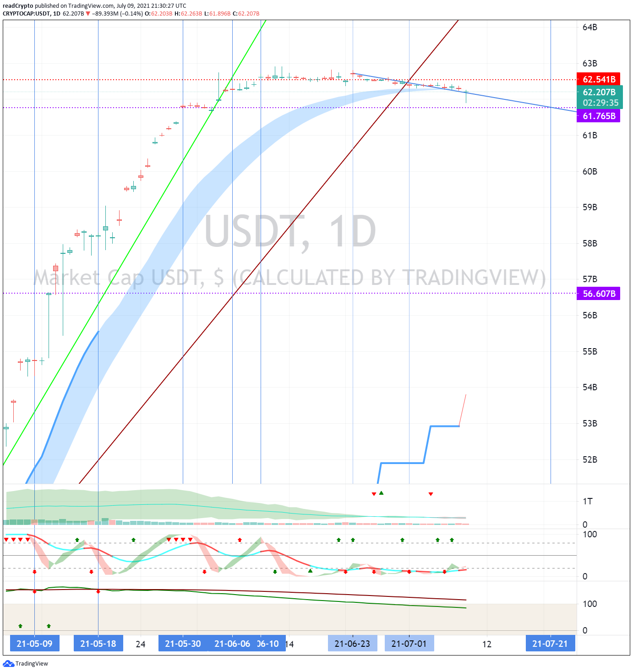Viewport: 633px width, 672px height.
Task: Click the TradingView text beside the logo
Action: [x=32, y=663]
